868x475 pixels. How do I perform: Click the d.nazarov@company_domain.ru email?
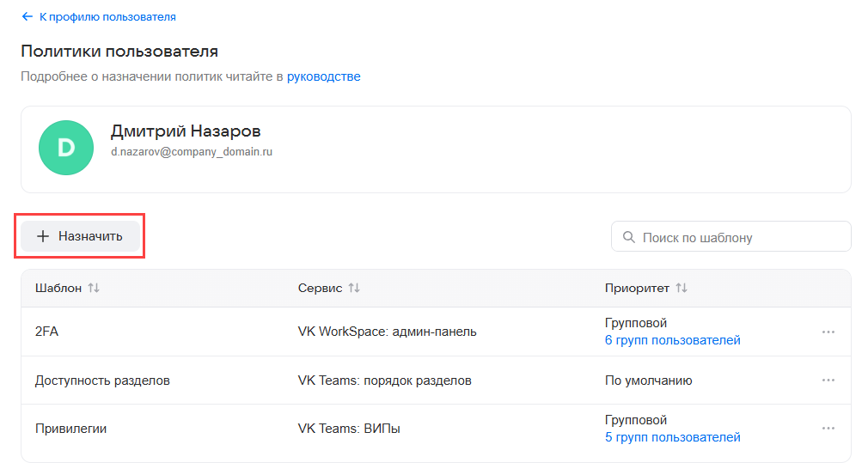(192, 152)
